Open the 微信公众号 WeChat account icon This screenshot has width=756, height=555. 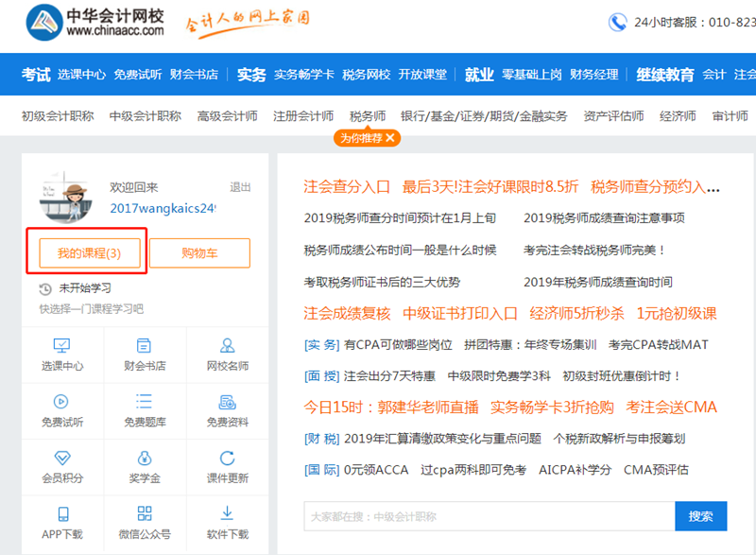click(146, 523)
